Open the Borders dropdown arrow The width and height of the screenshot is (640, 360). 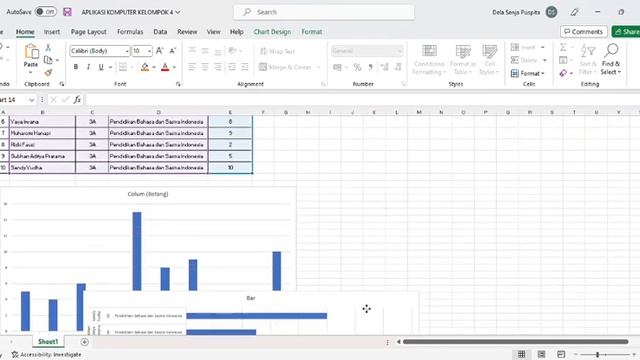(x=132, y=67)
